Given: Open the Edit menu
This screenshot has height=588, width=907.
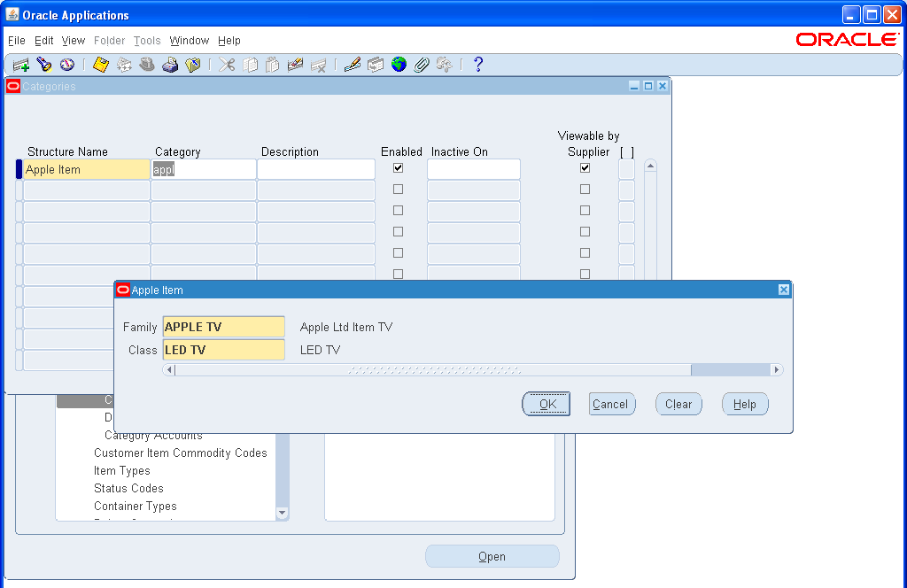Looking at the screenshot, I should click(44, 41).
